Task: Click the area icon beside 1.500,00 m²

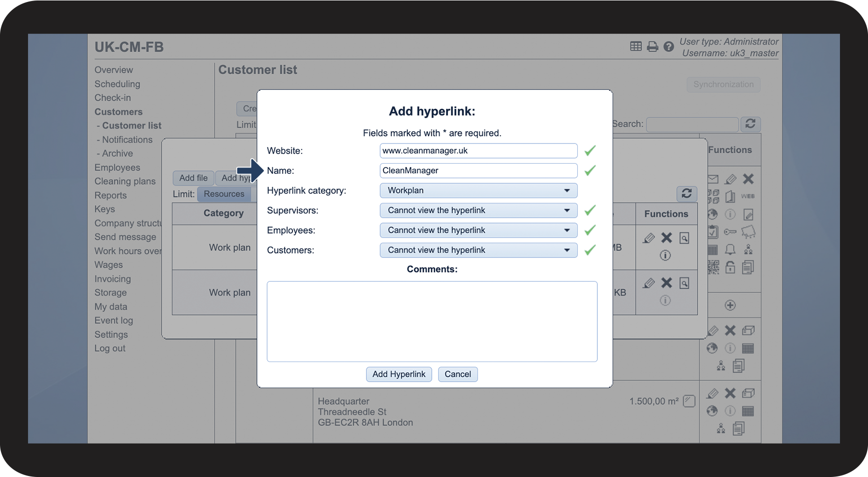Action: pos(690,401)
